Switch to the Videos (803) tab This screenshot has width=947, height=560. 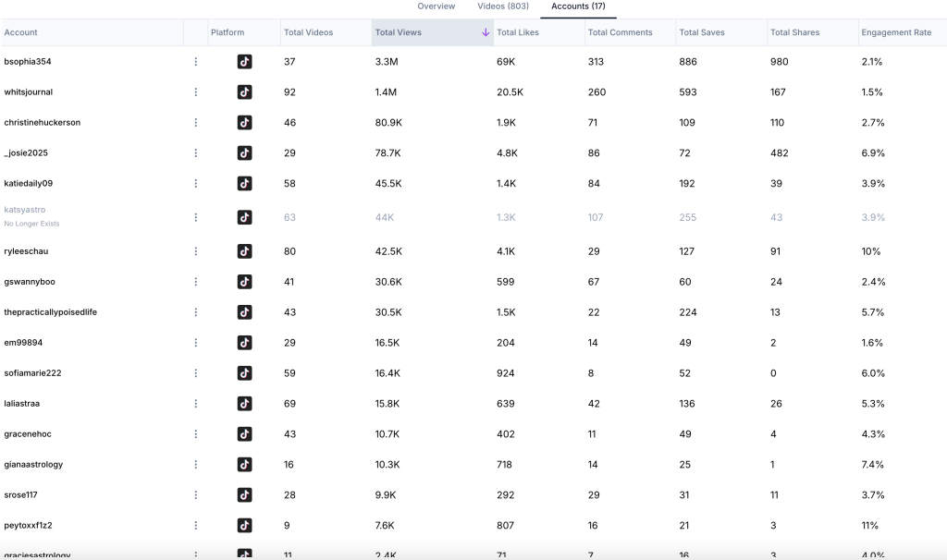503,6
